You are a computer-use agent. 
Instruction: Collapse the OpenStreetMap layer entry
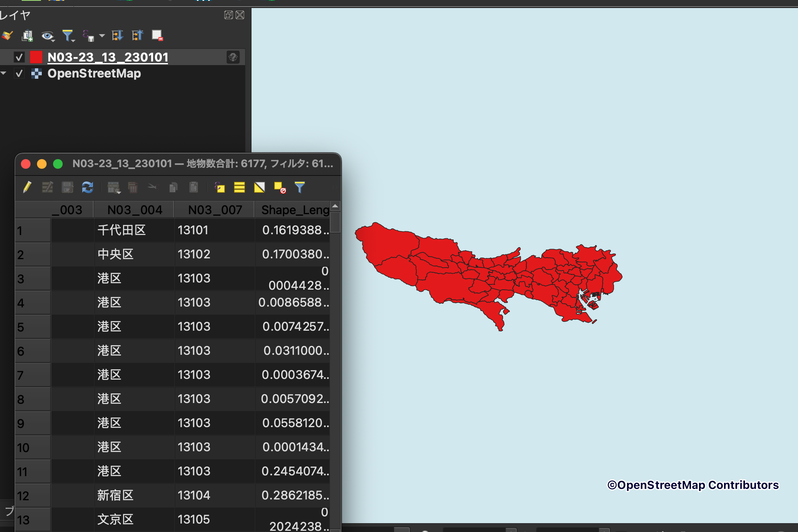point(4,73)
